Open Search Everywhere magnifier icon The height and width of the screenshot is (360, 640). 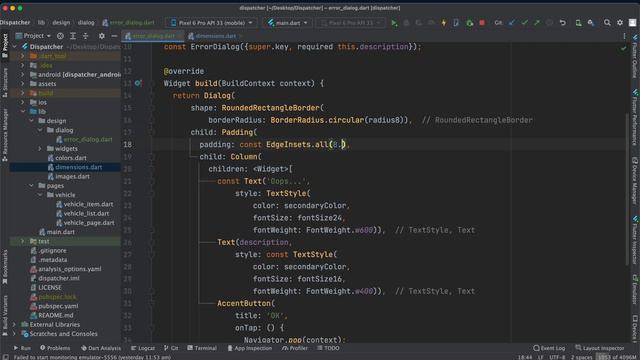point(607,23)
